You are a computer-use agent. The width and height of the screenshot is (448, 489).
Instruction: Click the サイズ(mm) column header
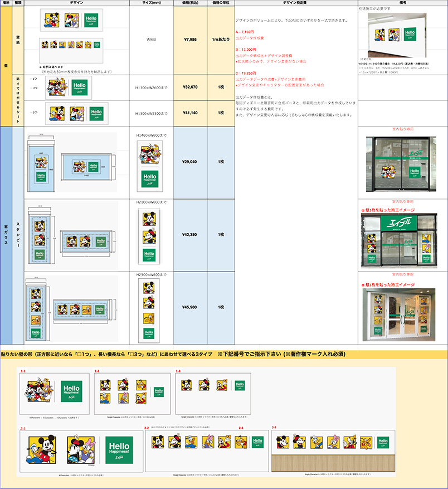(151, 3)
